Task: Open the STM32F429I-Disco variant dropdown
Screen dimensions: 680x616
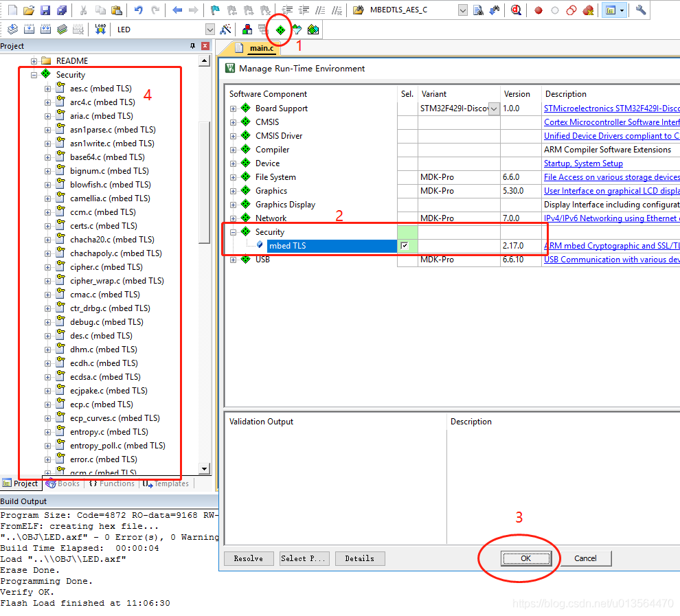Action: pos(494,109)
